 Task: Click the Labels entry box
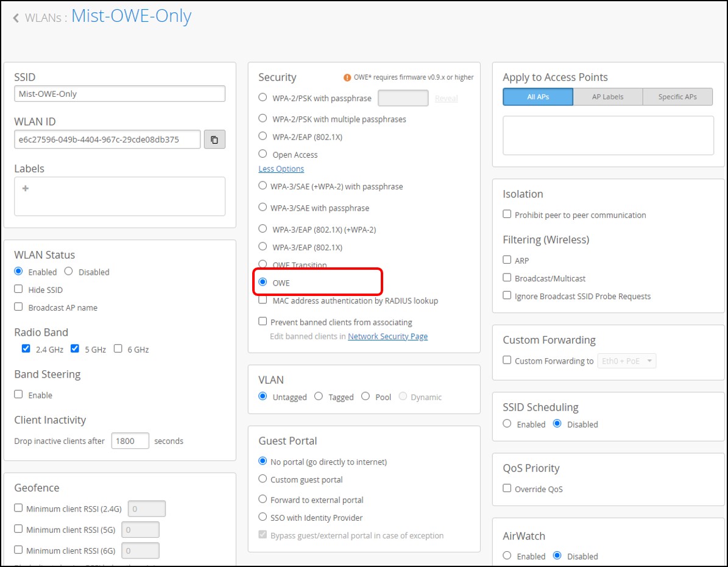tap(120, 196)
